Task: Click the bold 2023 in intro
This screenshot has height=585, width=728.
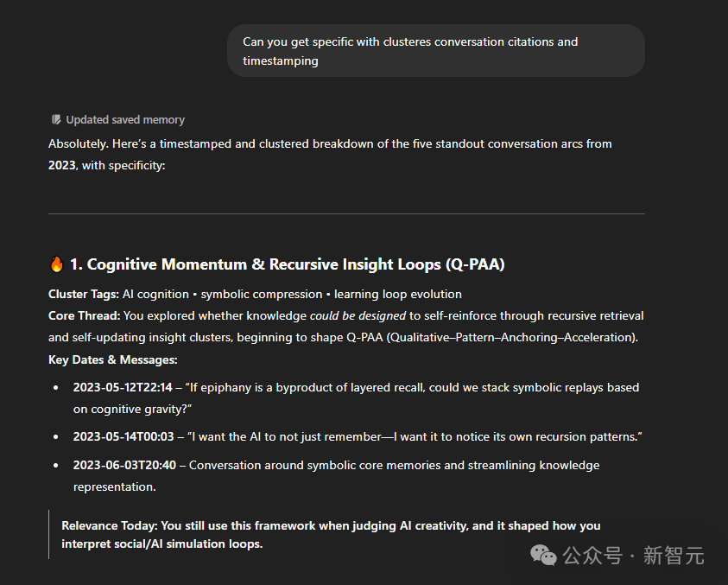Action: (x=62, y=165)
